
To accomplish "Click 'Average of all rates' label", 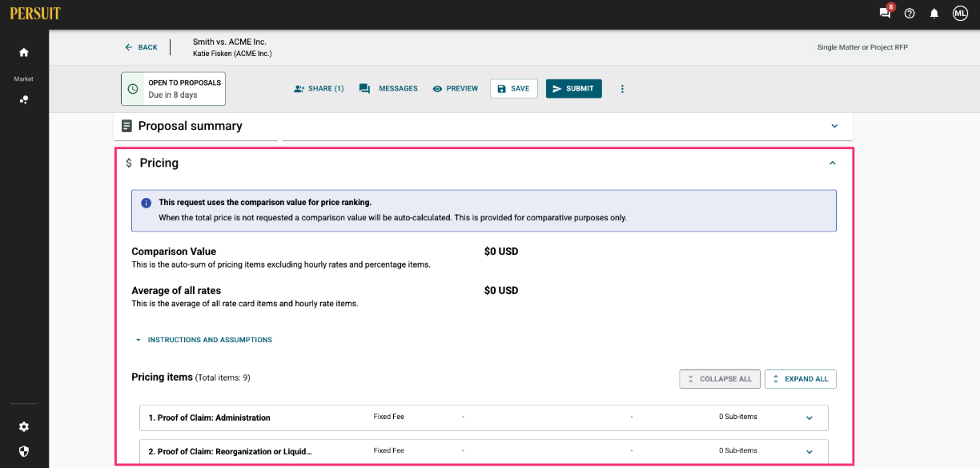I will point(176,291).
